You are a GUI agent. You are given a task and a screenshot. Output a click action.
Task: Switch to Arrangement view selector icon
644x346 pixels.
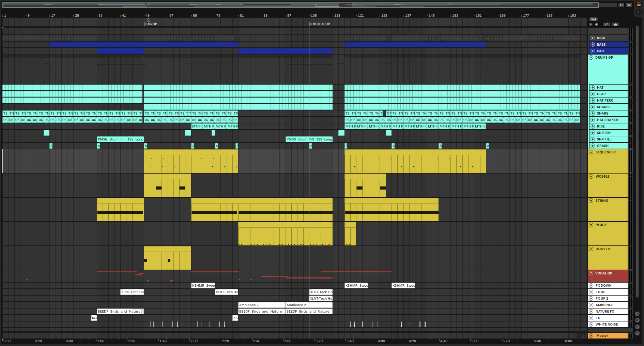pyautogui.click(x=639, y=4)
